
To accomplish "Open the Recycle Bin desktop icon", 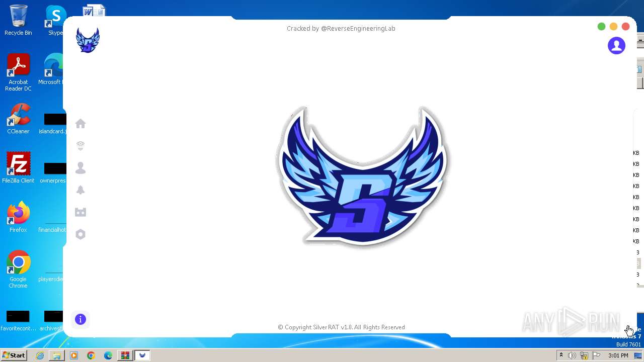I will click(x=18, y=20).
